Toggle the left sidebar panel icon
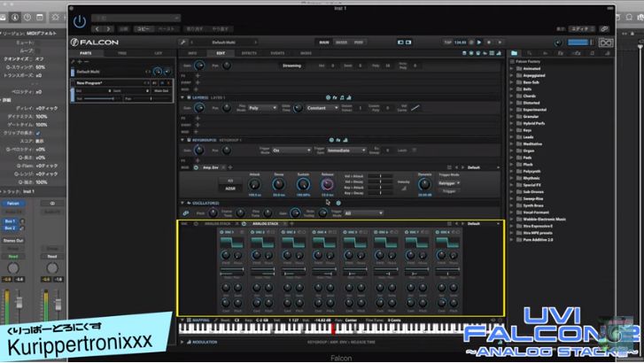 pyautogui.click(x=400, y=42)
